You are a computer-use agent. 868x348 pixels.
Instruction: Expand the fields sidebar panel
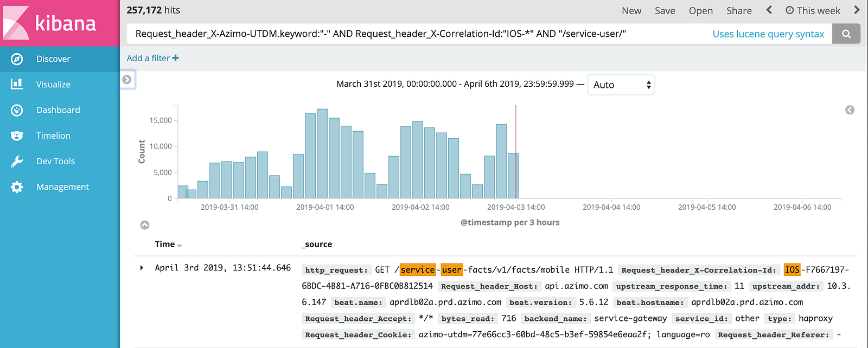point(127,80)
